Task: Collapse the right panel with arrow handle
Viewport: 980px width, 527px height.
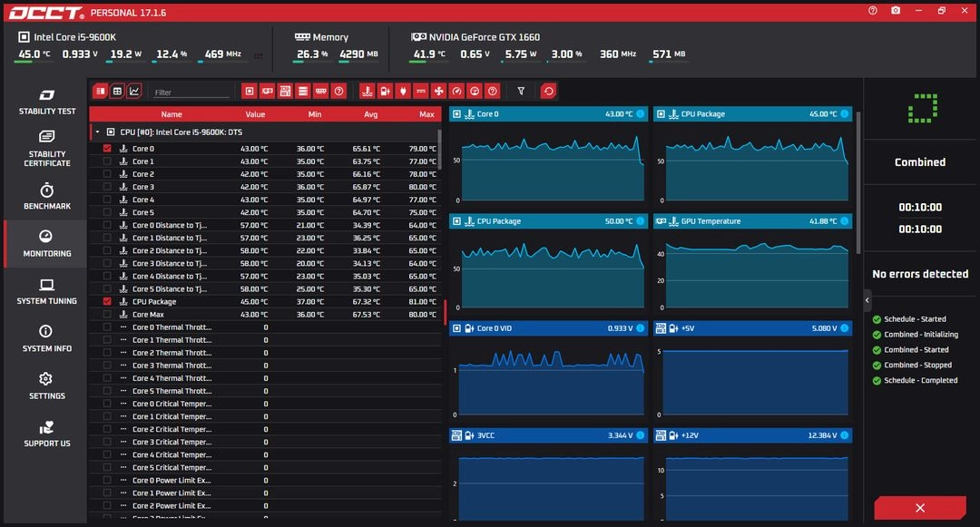Action: pos(867,300)
